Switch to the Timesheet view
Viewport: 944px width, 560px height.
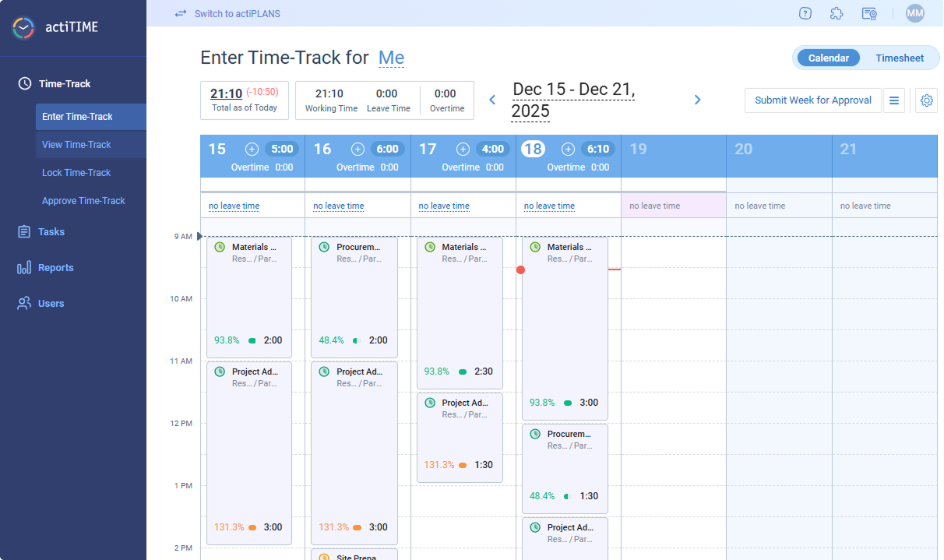pyautogui.click(x=900, y=58)
